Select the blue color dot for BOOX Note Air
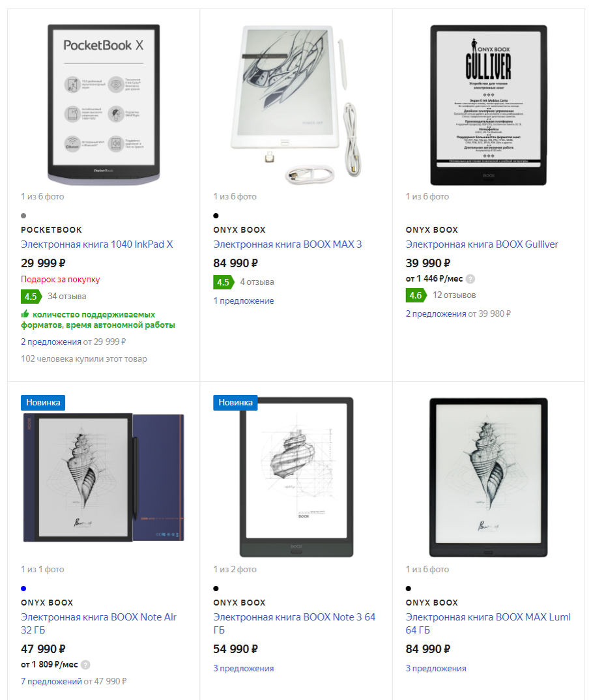 [23, 589]
